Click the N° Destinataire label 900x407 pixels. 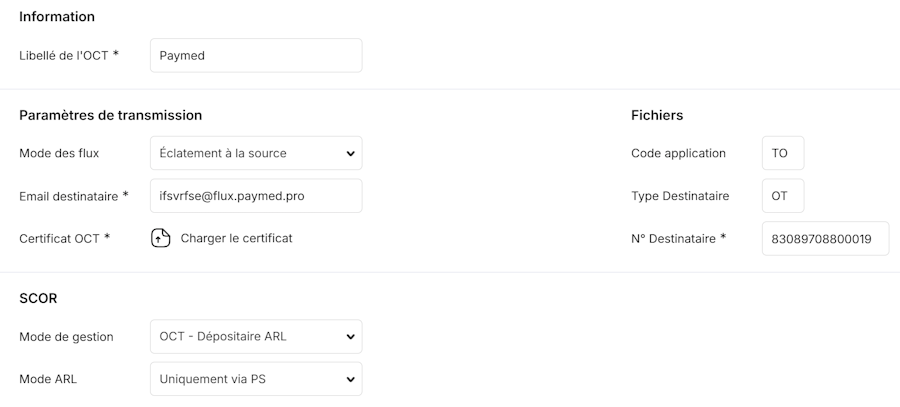tap(678, 238)
